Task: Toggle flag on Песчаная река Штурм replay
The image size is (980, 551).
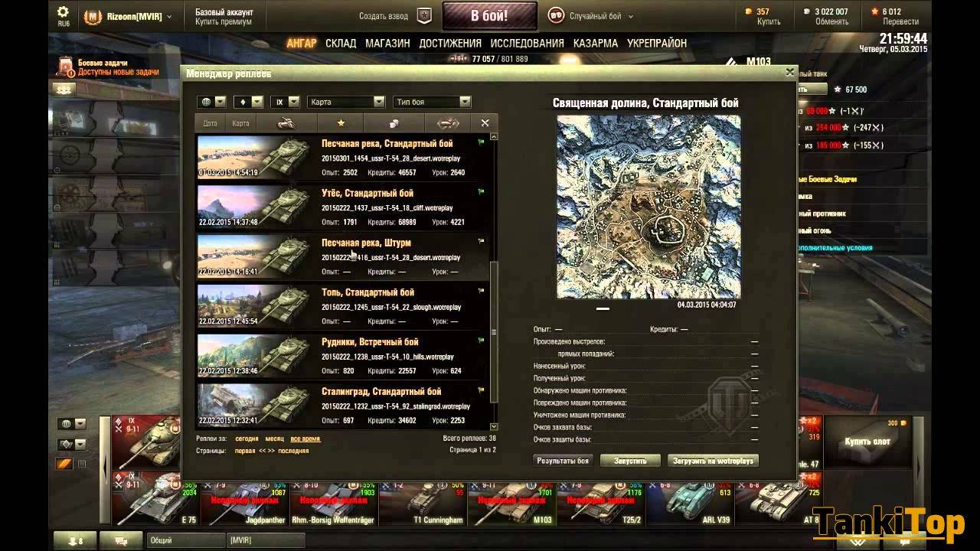Action: tap(481, 241)
